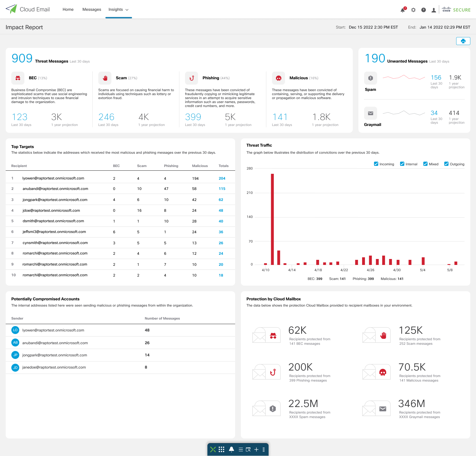Click the 141 Malicious last 30 days count
The height and width of the screenshot is (456, 476).
coord(280,117)
